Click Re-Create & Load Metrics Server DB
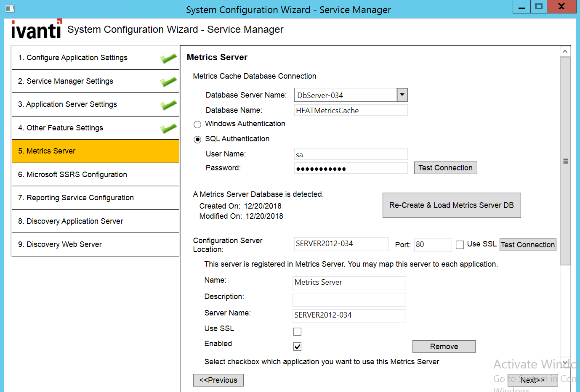Viewport: 580px width, 392px height. coord(451,205)
